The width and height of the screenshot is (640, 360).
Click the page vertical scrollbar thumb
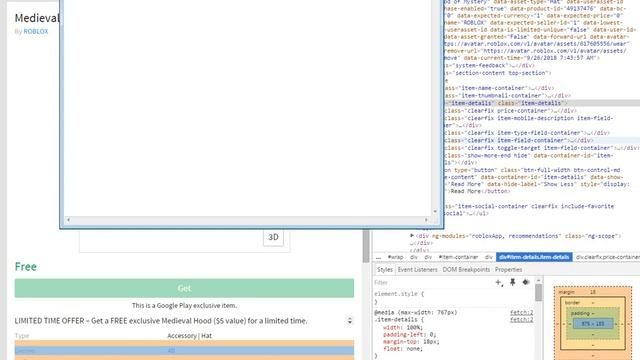[x=366, y=246]
